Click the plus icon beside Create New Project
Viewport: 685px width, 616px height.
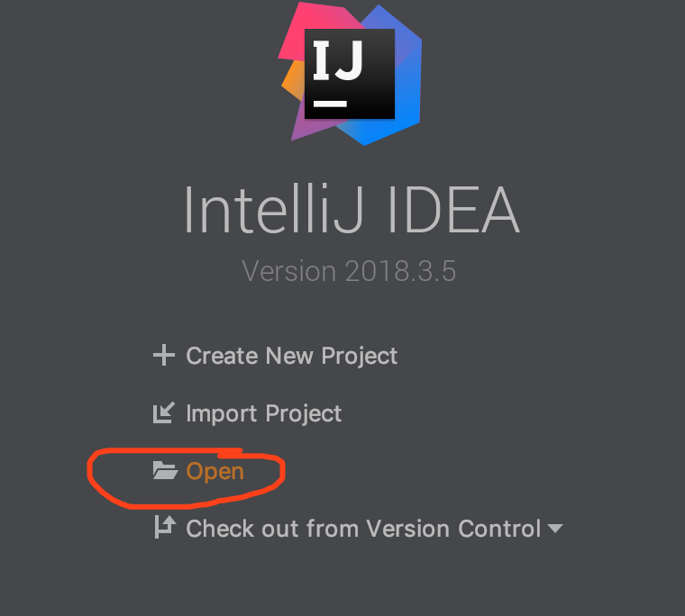pyautogui.click(x=164, y=355)
